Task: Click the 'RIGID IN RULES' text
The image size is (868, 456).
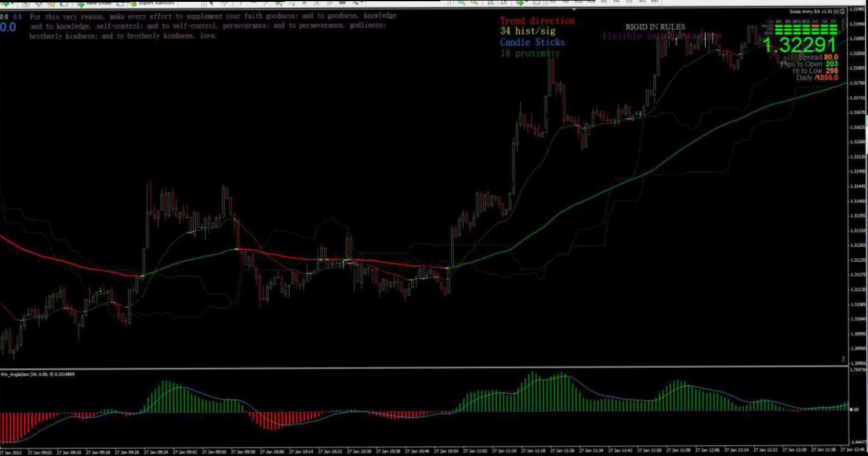Action: pyautogui.click(x=655, y=27)
